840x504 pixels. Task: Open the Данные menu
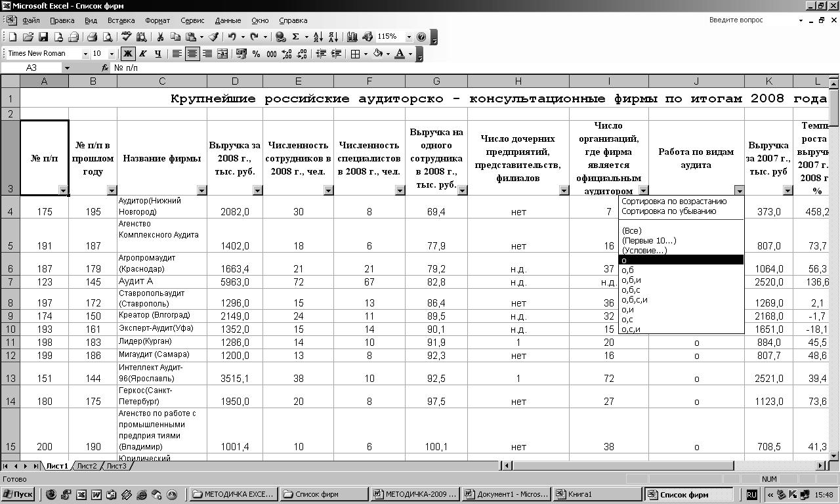point(228,20)
